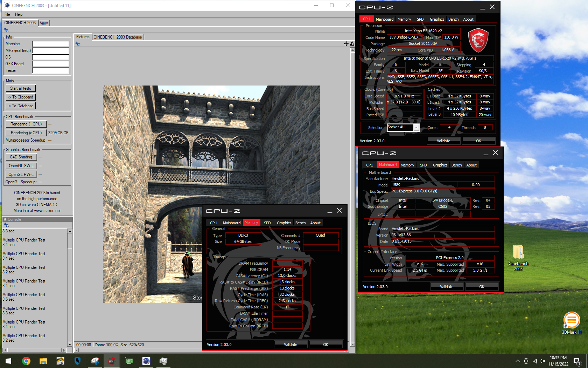Open hammer ruler taskbar application
The height and width of the screenshot is (368, 588).
(60, 361)
